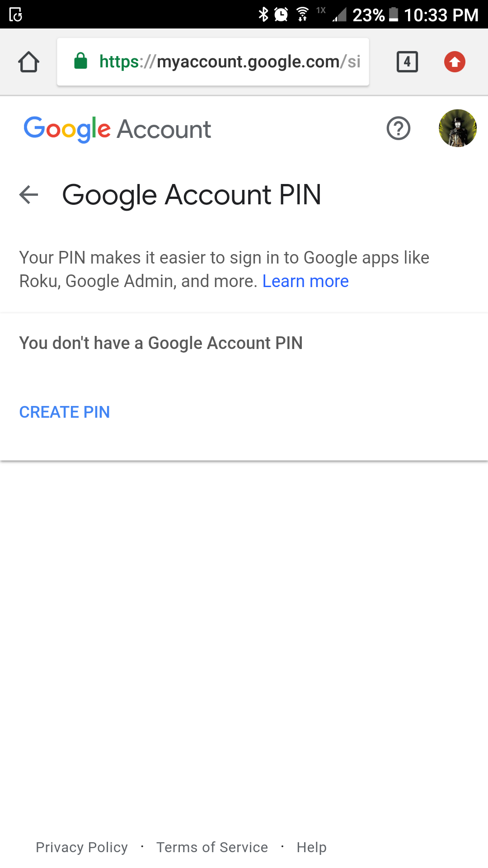
Task: Open the Help footer link
Action: pyautogui.click(x=311, y=847)
